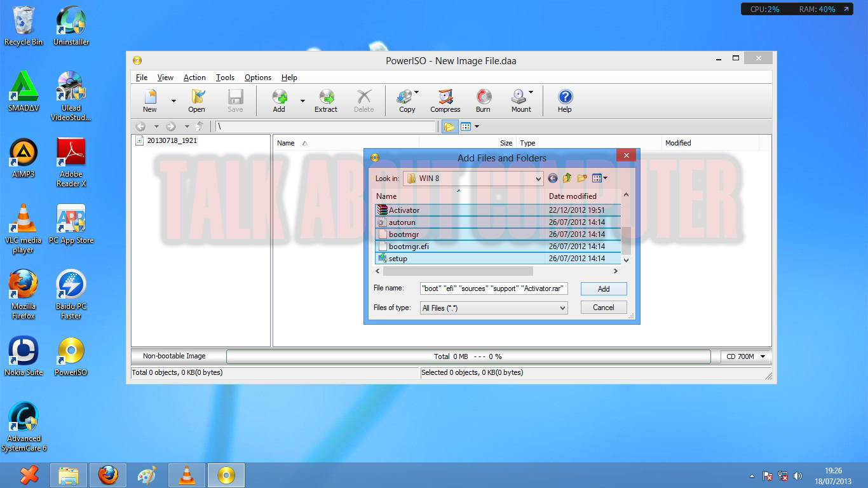
Task: Open the Action menu
Action: coord(194,78)
